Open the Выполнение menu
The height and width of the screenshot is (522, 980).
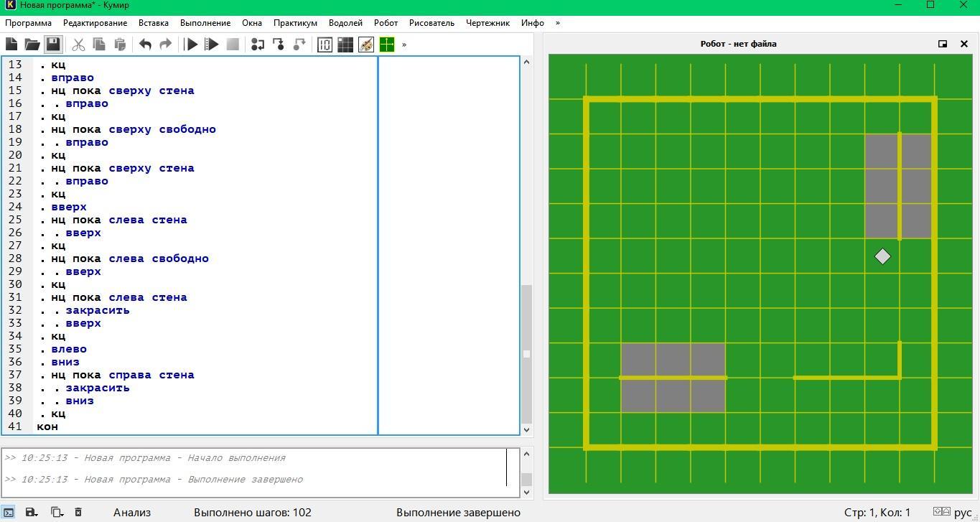(205, 23)
